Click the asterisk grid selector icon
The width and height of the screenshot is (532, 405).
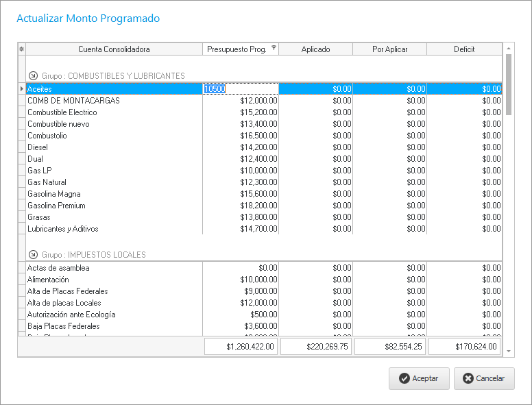(21, 49)
